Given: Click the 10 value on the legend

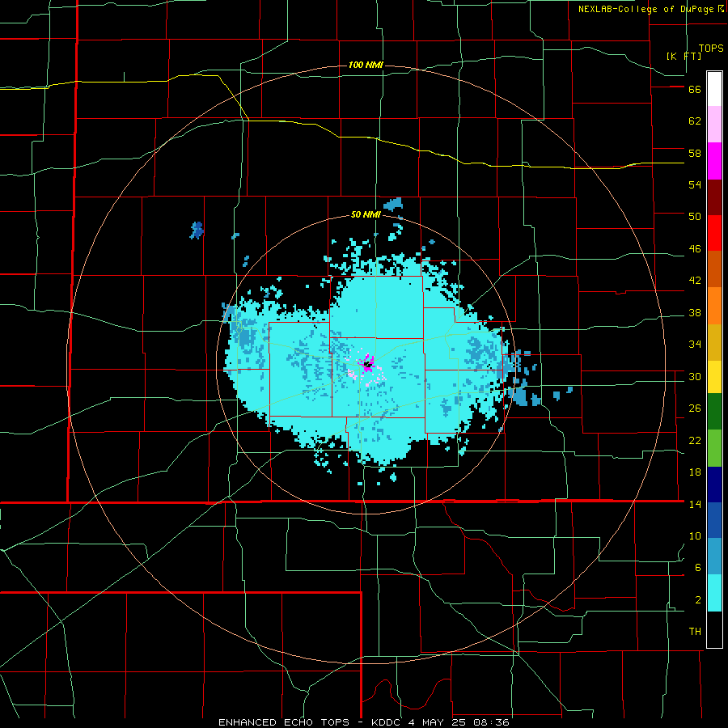Looking at the screenshot, I should tap(695, 536).
